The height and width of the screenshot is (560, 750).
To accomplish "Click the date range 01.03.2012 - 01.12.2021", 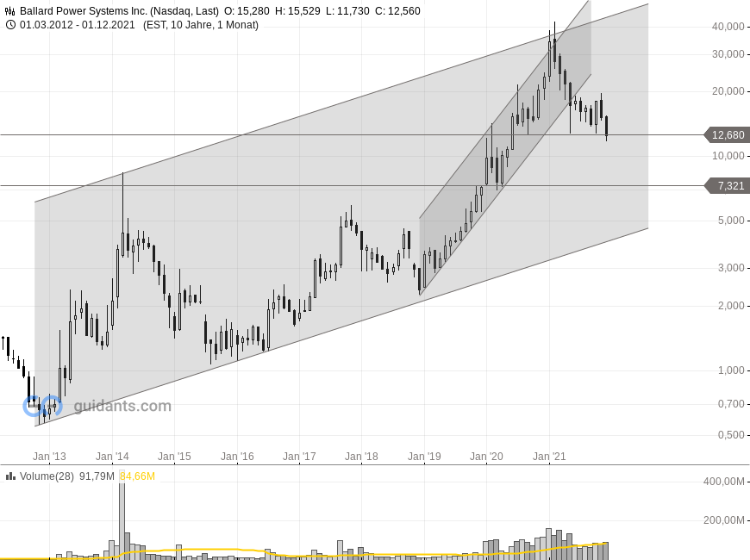I will (78, 25).
